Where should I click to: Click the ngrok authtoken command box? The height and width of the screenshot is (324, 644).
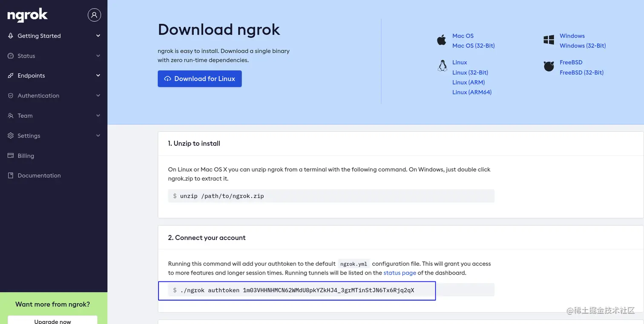click(297, 290)
